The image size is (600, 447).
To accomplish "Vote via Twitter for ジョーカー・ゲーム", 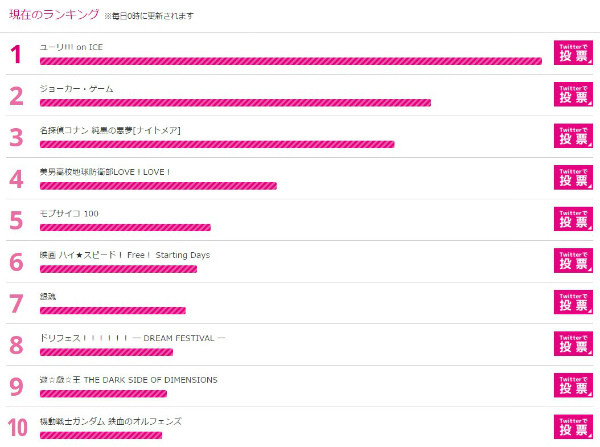I will tap(573, 94).
